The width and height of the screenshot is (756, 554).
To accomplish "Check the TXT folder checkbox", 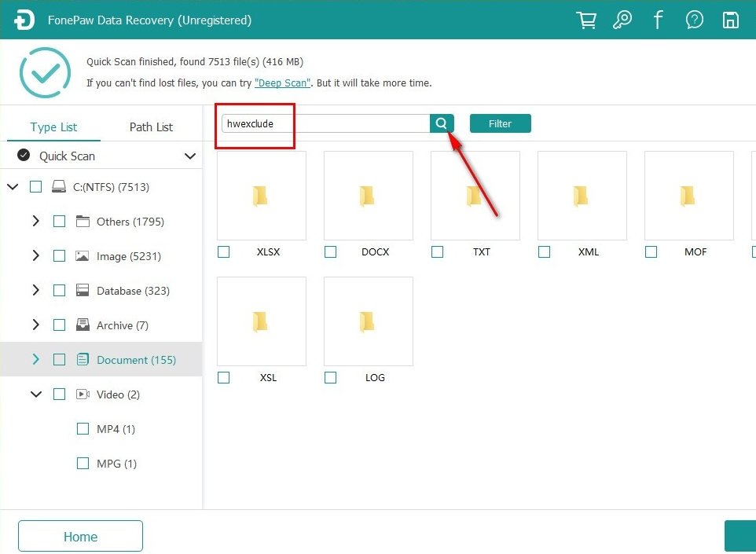I will tap(437, 251).
